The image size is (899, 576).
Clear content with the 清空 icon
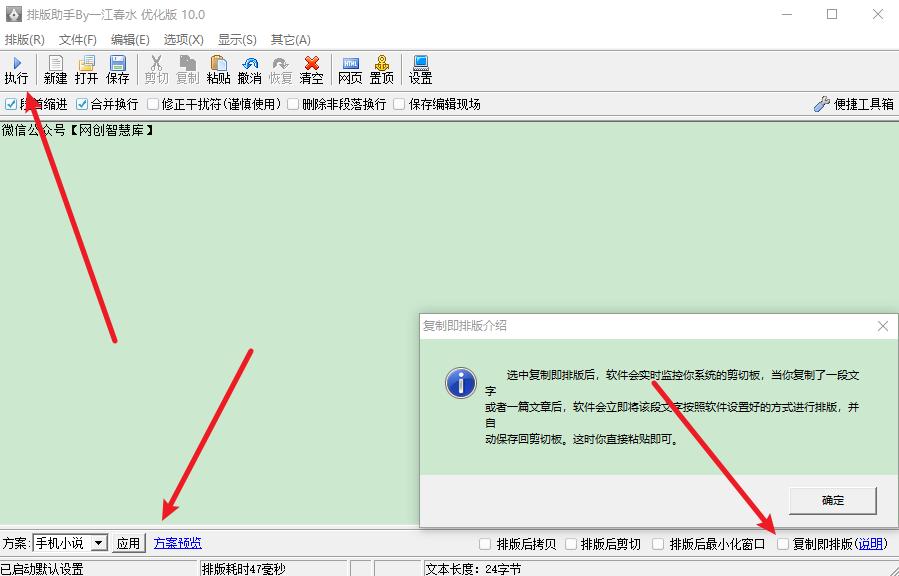click(x=311, y=68)
